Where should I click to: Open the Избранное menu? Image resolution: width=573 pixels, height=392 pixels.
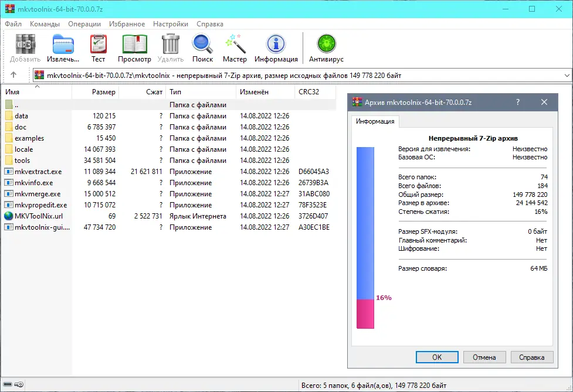[x=127, y=23]
